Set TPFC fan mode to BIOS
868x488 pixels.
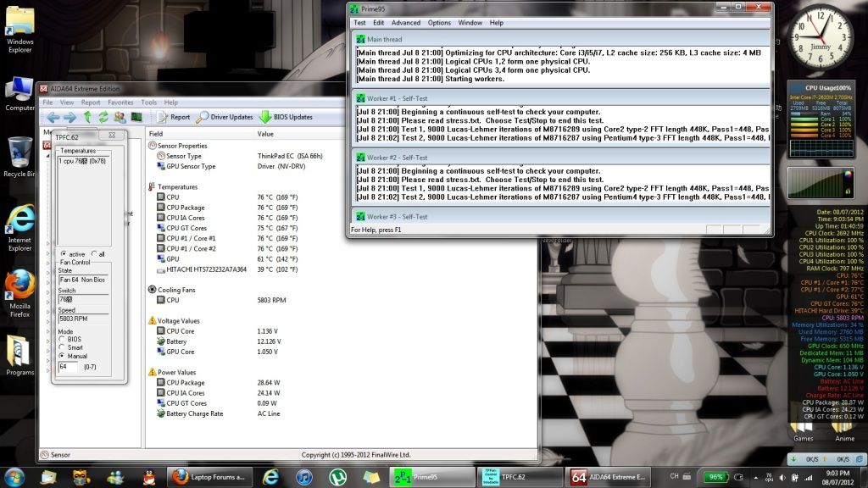tap(62, 339)
